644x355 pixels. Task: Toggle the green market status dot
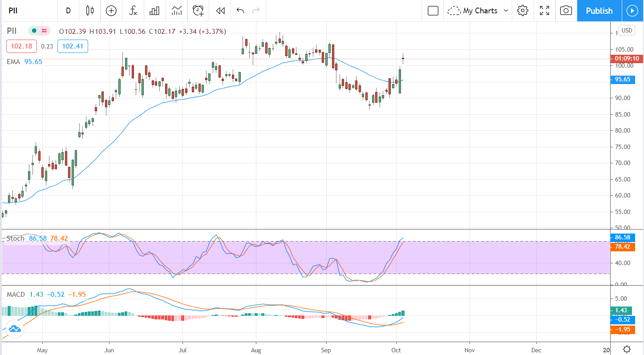pos(34,31)
